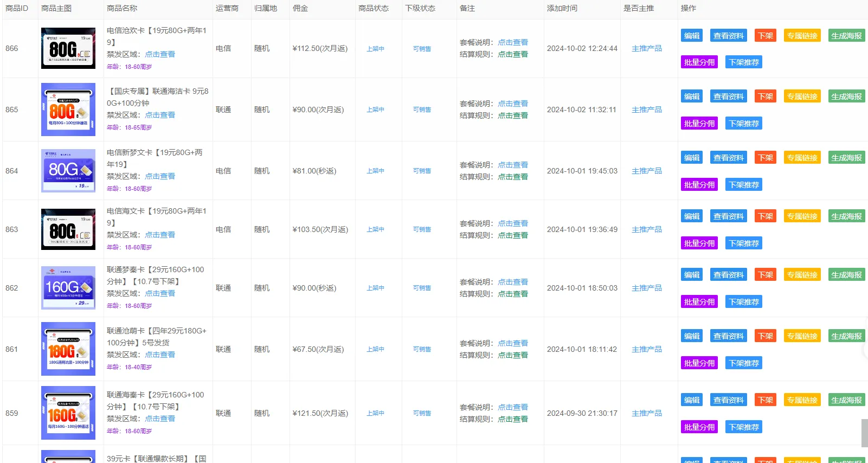The image size is (868, 463).
Task: Click commission ¥112.50(次月返) cell
Action: tap(320, 48)
